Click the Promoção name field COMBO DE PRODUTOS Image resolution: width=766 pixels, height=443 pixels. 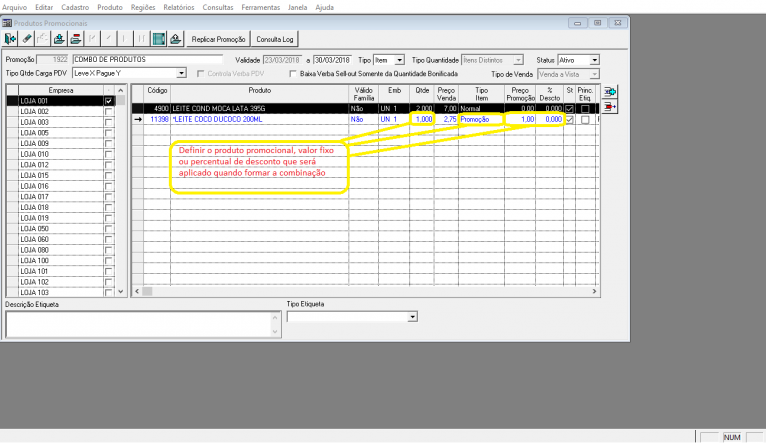click(148, 60)
